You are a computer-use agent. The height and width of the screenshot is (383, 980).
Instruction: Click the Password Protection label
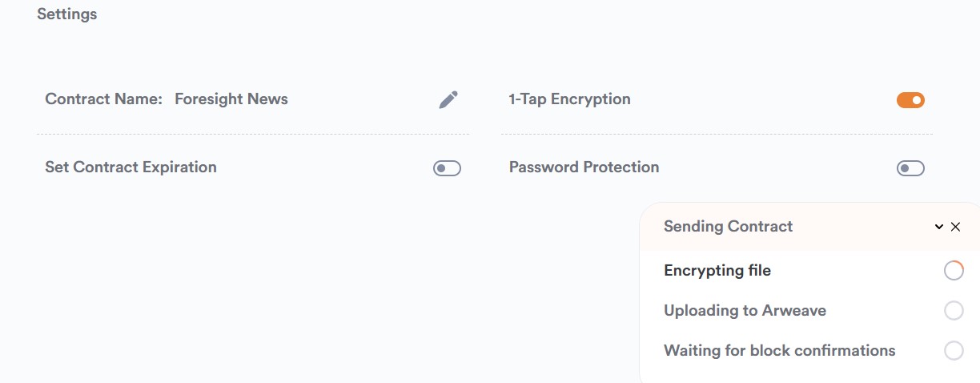click(x=584, y=167)
